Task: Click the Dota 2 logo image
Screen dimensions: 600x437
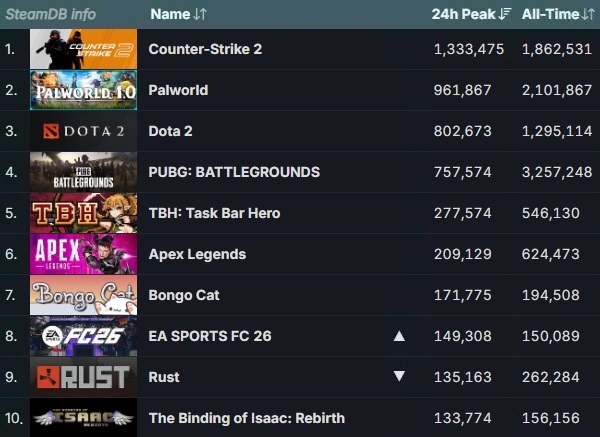Action: pos(83,131)
